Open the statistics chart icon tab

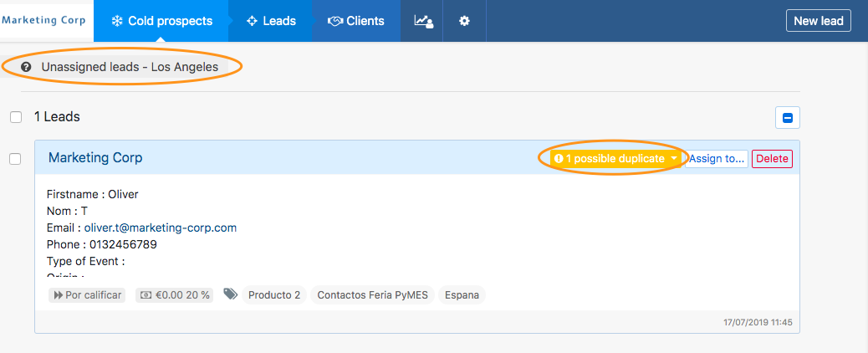click(423, 21)
